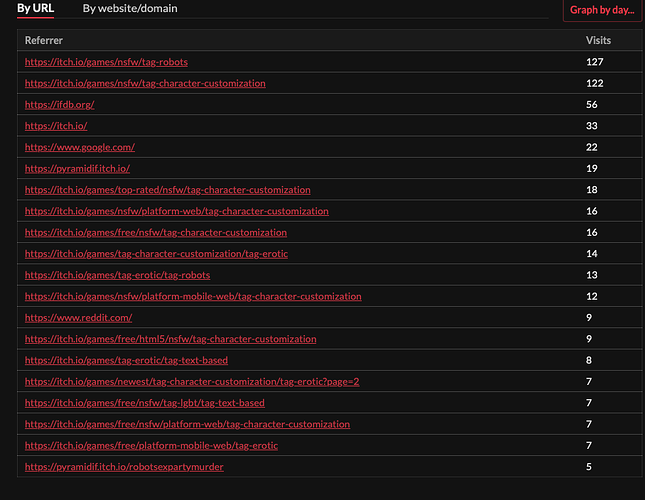Open the https://pyramidif.itch.io/ referrer link

pos(77,169)
